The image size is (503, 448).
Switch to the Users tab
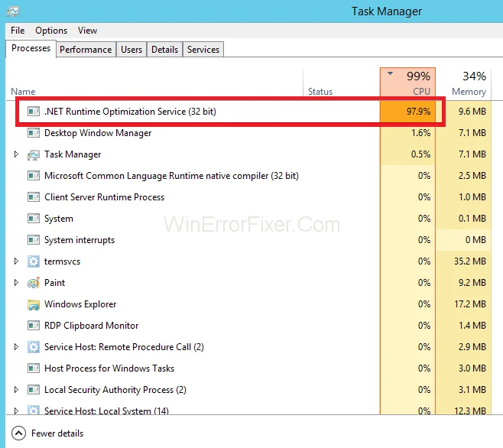131,50
